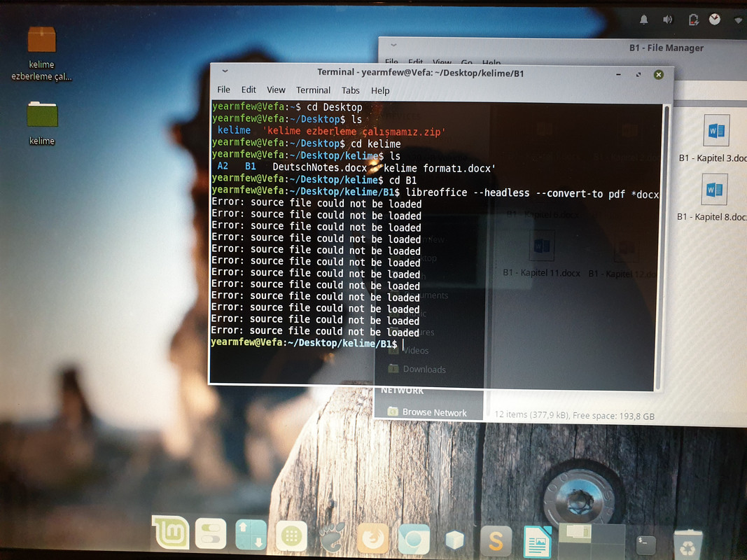Click the 'cd Desktop' command line
Image resolution: width=747 pixels, height=560 pixels.
[x=287, y=106]
